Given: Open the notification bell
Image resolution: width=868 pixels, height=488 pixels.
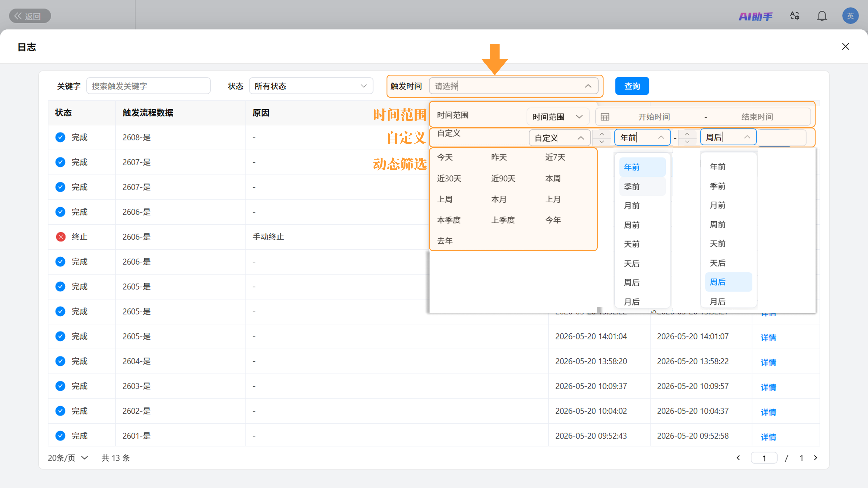Looking at the screenshot, I should (822, 16).
